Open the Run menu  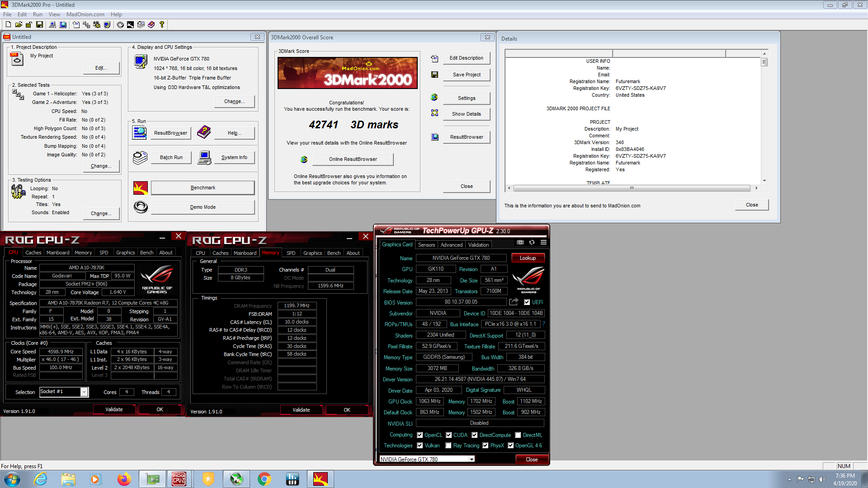pyautogui.click(x=38, y=14)
